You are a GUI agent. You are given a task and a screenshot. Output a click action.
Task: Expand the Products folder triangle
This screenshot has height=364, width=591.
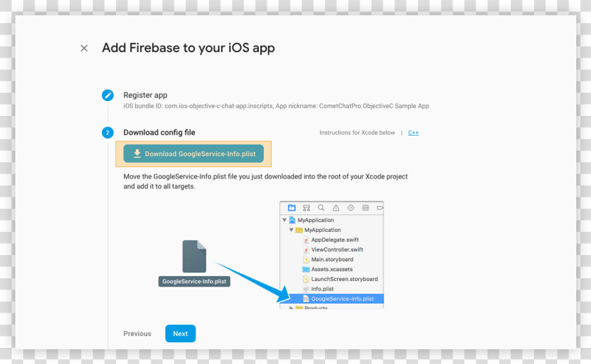coord(291,308)
